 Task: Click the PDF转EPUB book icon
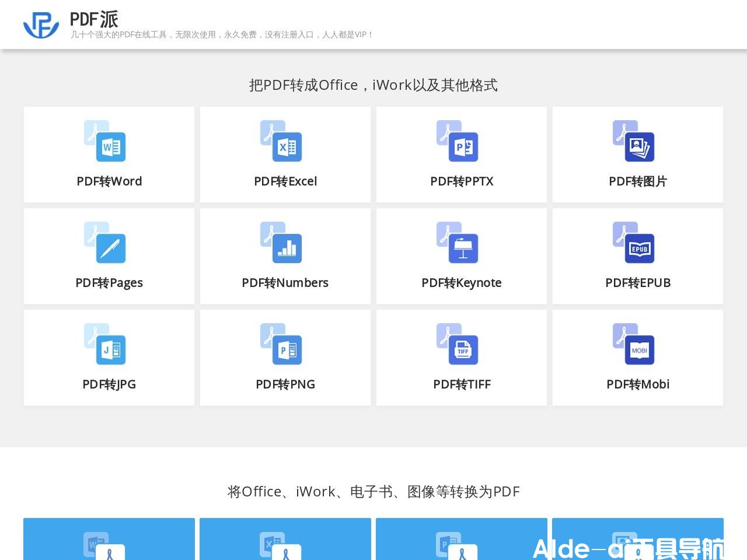coord(634,242)
